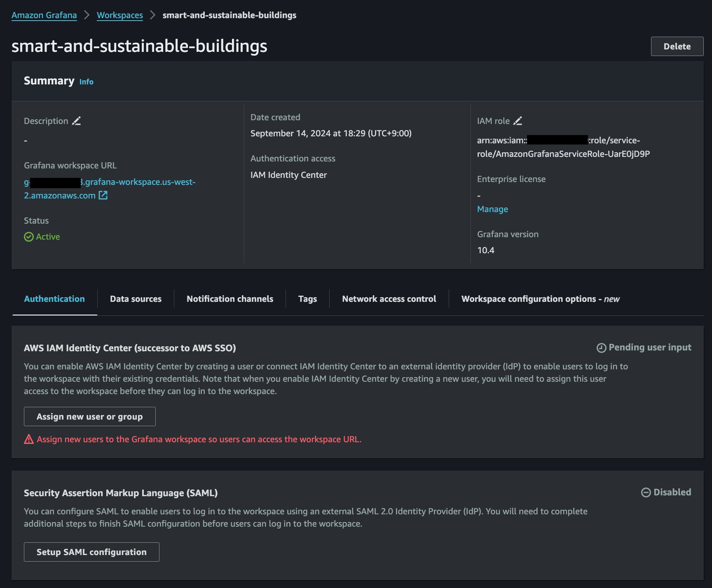Open Summary Info link
This screenshot has width=712, height=588.
(x=87, y=82)
